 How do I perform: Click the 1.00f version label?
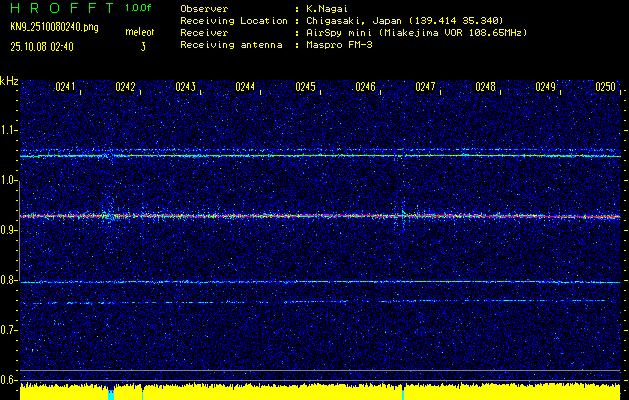[139, 8]
